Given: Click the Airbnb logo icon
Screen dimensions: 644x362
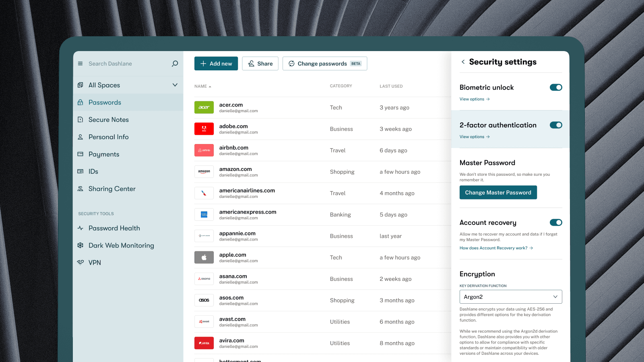Looking at the screenshot, I should point(204,150).
